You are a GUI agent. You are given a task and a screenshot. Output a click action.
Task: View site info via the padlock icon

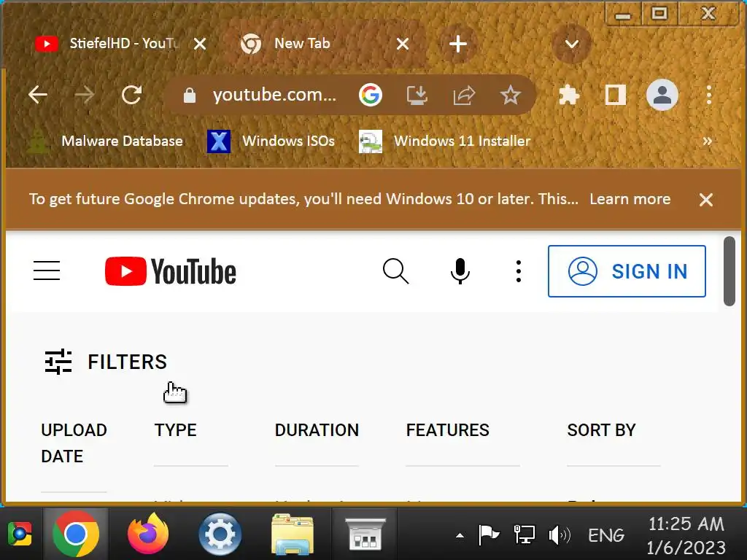(x=190, y=96)
